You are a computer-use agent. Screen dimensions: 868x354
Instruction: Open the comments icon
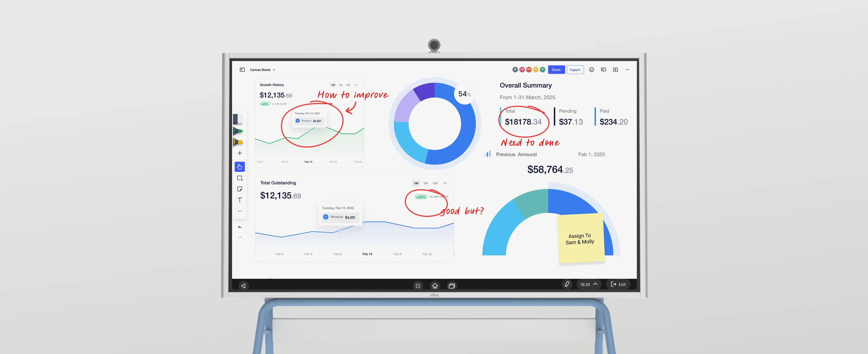point(603,70)
